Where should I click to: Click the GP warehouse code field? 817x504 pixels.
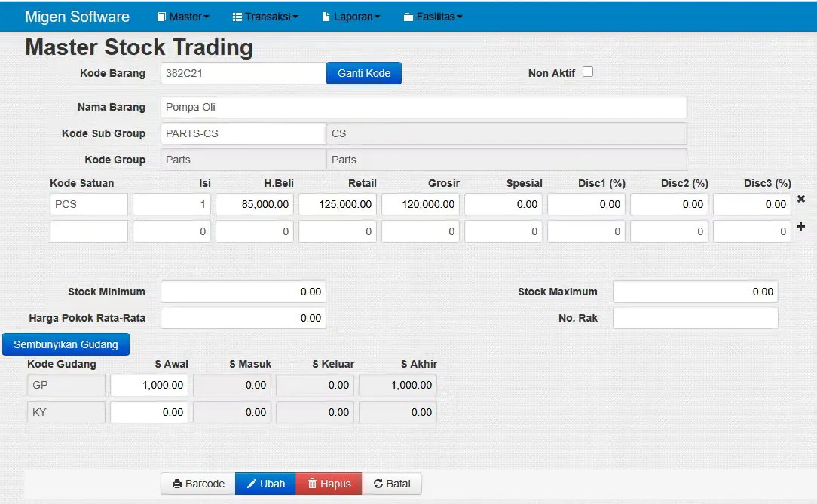66,385
